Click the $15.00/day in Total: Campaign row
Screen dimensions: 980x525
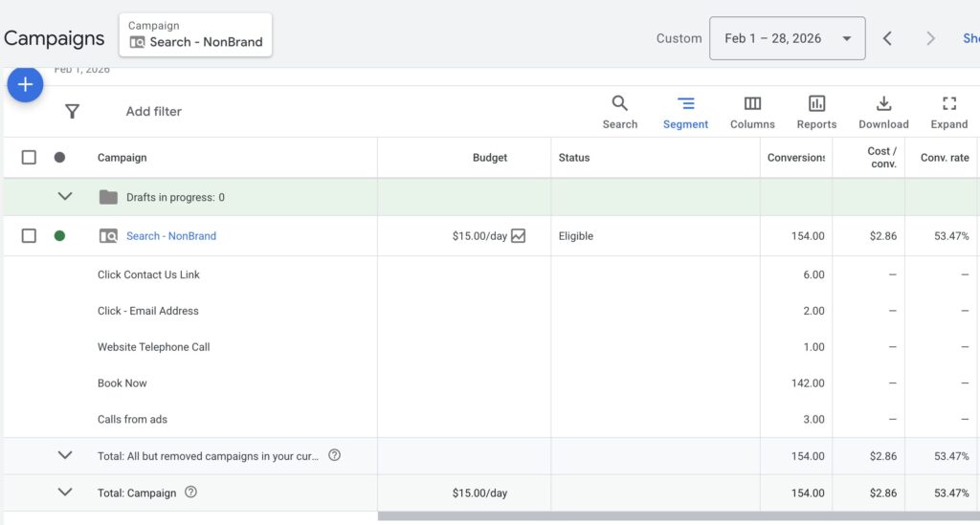click(x=479, y=492)
